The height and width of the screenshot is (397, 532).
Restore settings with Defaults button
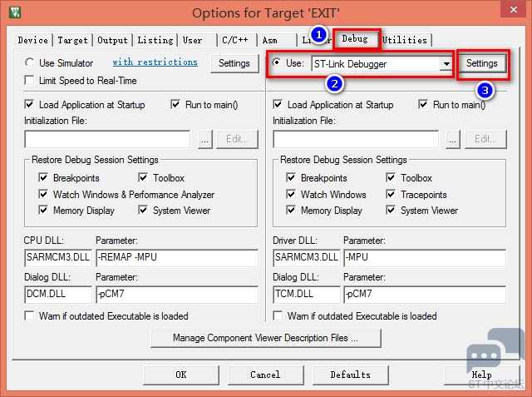tap(351, 375)
